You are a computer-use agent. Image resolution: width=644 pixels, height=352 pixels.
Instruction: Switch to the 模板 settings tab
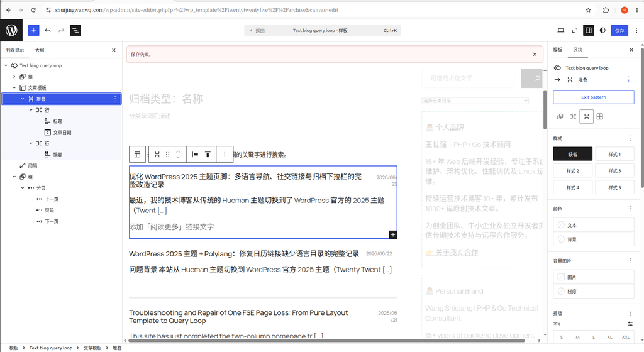pyautogui.click(x=557, y=50)
